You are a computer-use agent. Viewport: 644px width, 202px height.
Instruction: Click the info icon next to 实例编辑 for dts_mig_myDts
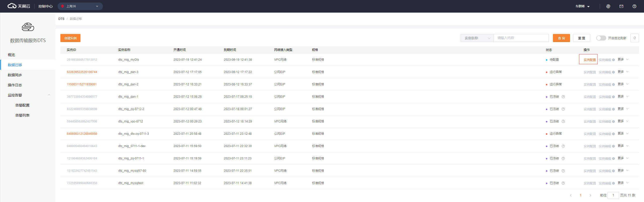coord(613,60)
